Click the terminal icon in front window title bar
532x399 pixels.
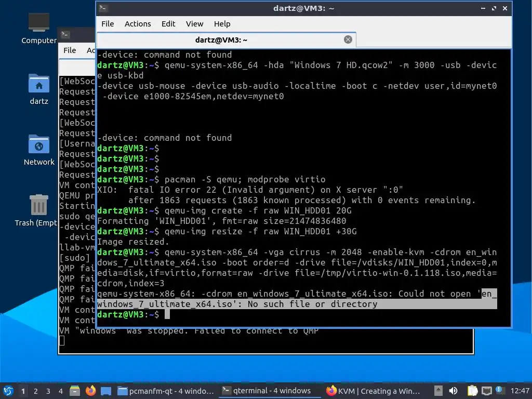[x=103, y=8]
